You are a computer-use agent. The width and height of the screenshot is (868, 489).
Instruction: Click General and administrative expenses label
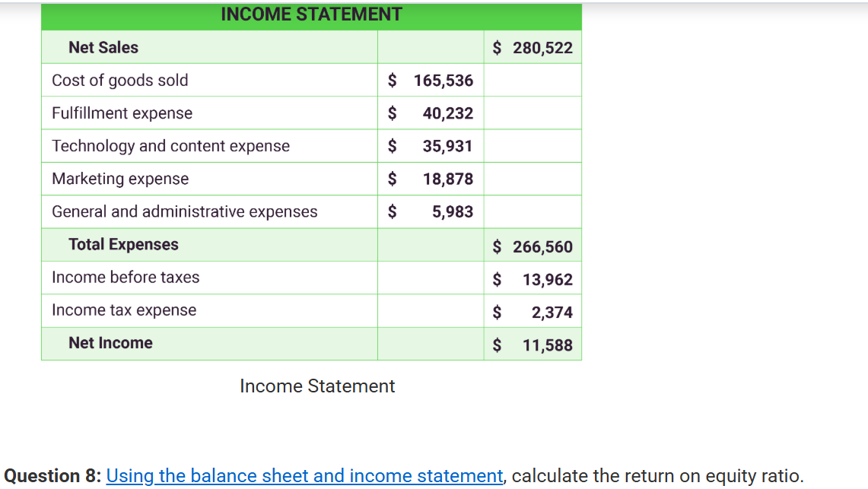point(185,212)
